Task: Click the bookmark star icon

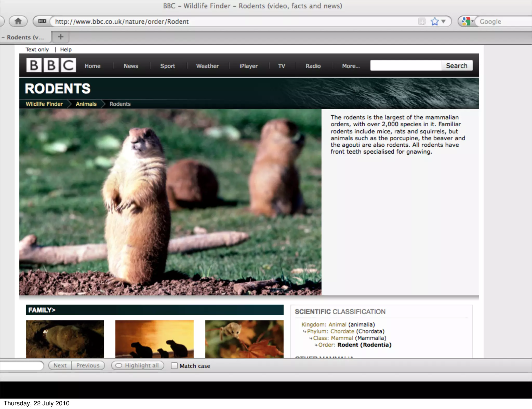Action: point(435,21)
